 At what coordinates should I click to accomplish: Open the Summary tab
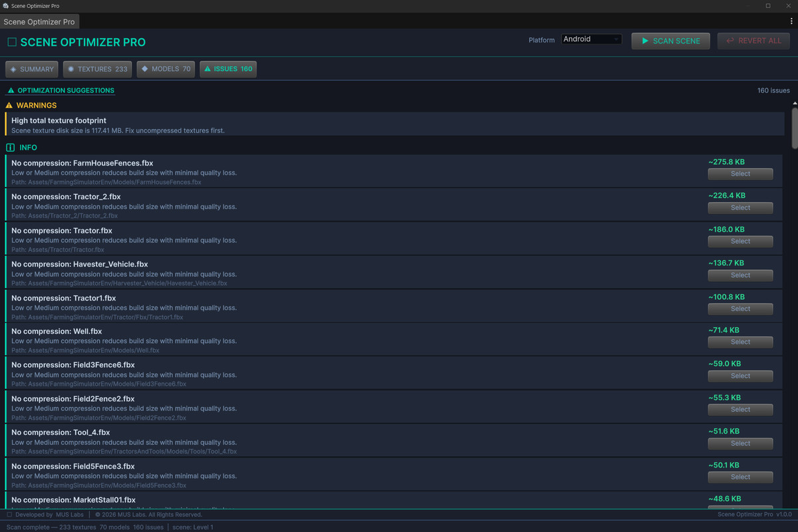tap(32, 69)
